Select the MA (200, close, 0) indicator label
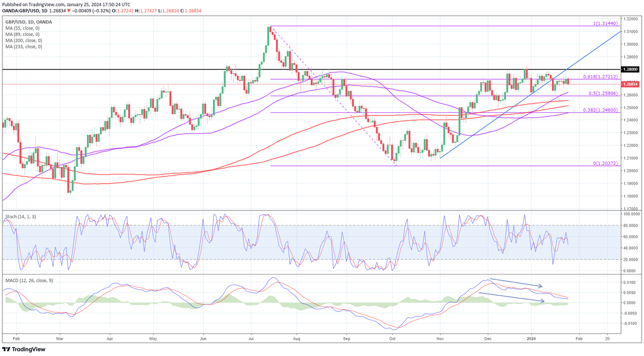Viewport: 644px width, 356px height. [23, 41]
